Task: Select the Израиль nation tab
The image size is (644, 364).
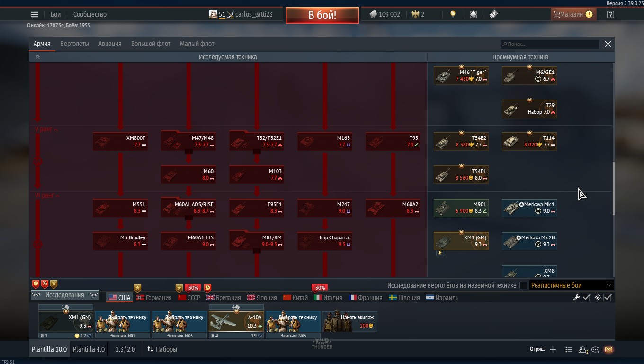Action: point(442,298)
